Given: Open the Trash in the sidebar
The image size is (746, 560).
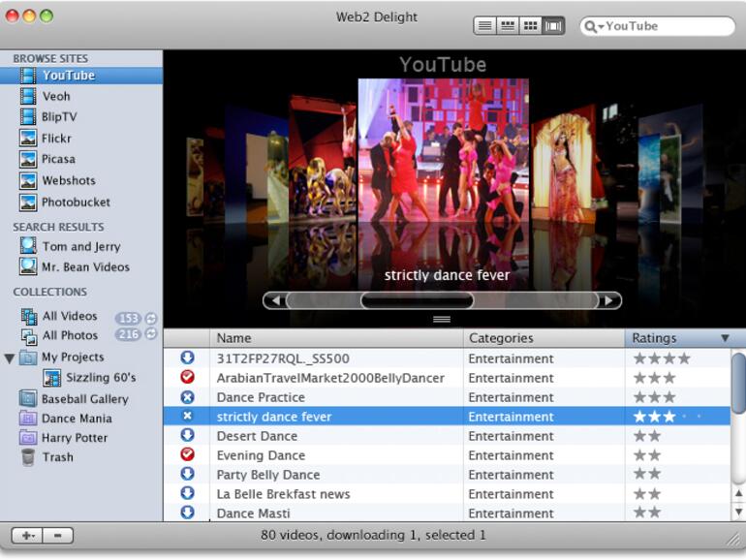Looking at the screenshot, I should pos(57,457).
